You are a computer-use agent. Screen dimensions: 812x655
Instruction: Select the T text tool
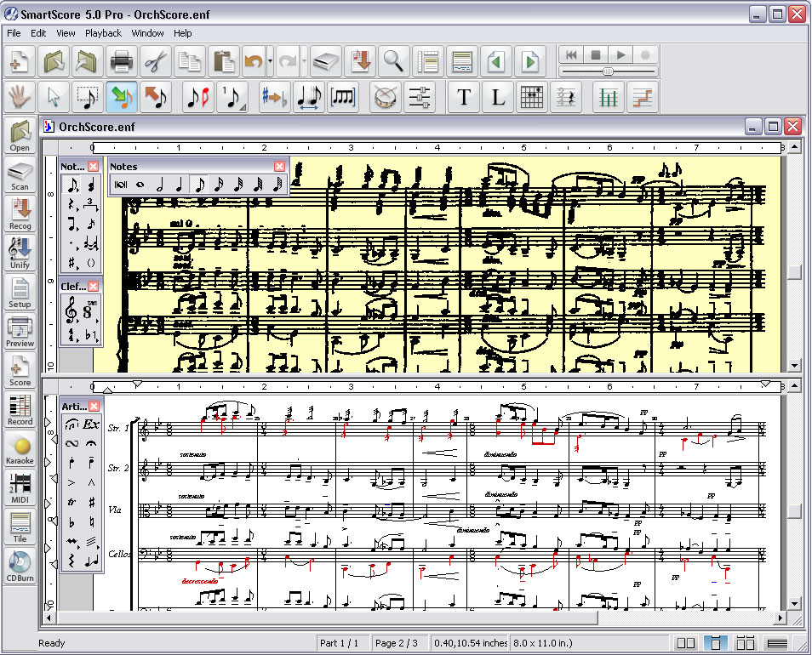pos(464,97)
